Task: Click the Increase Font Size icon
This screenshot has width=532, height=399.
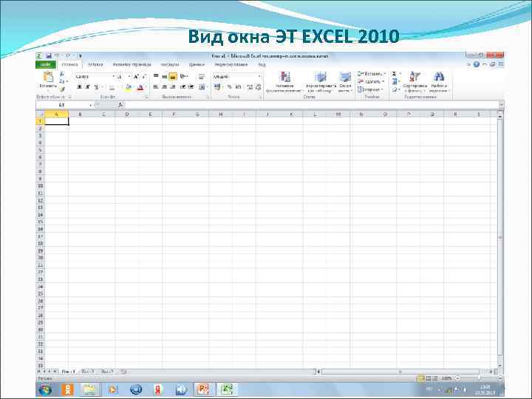Action: [x=136, y=77]
